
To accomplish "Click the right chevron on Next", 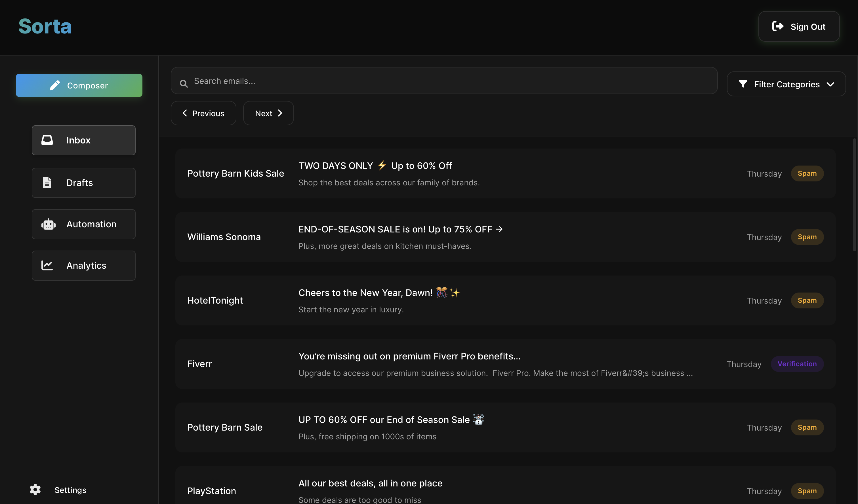I will click(x=280, y=113).
